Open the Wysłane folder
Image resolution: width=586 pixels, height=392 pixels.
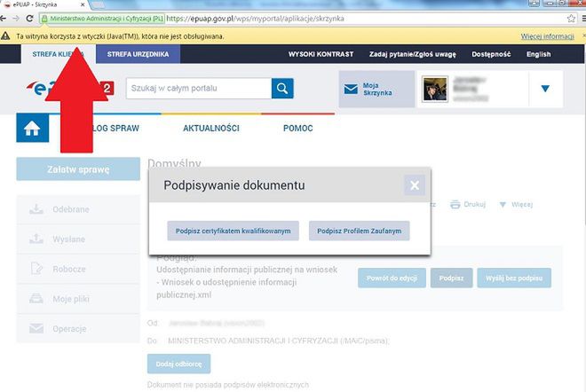pos(78,239)
